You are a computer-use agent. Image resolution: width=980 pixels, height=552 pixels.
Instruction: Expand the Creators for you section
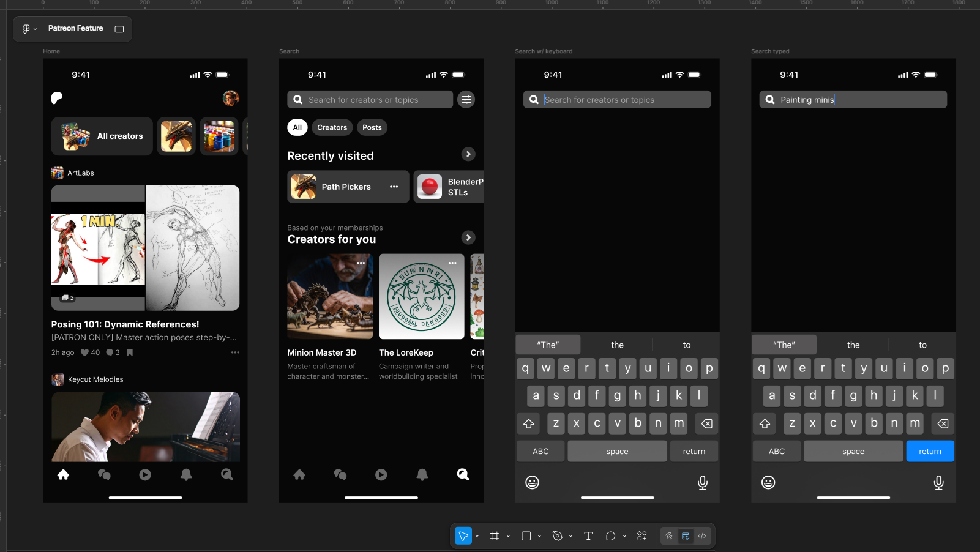(x=468, y=237)
